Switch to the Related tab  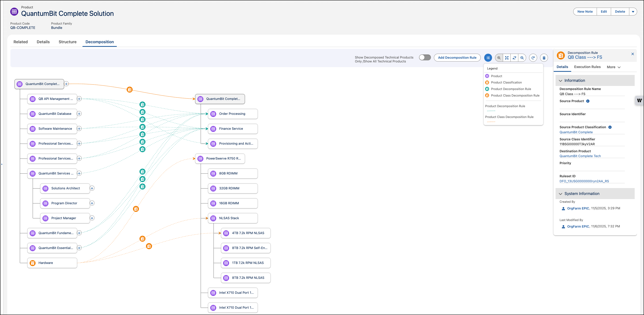(x=20, y=42)
